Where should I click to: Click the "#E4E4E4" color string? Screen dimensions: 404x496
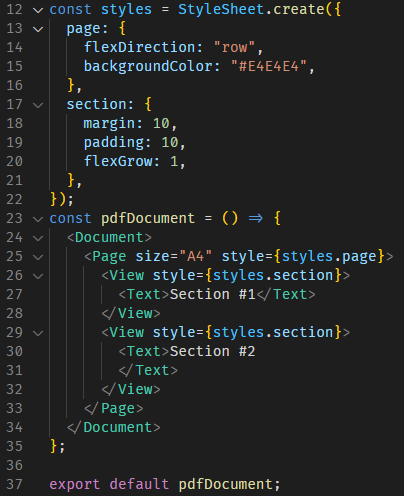coord(269,66)
